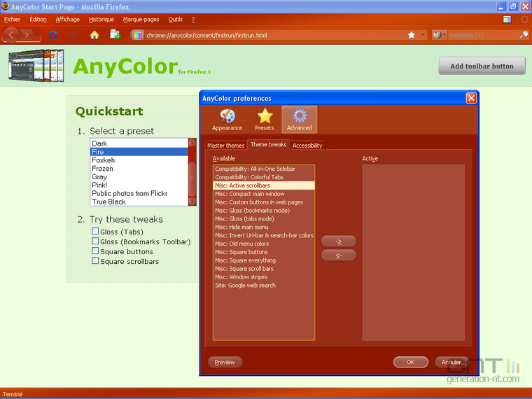This screenshot has height=399, width=532.
Task: Enable the Square scrollbars checkbox
Action: point(95,261)
